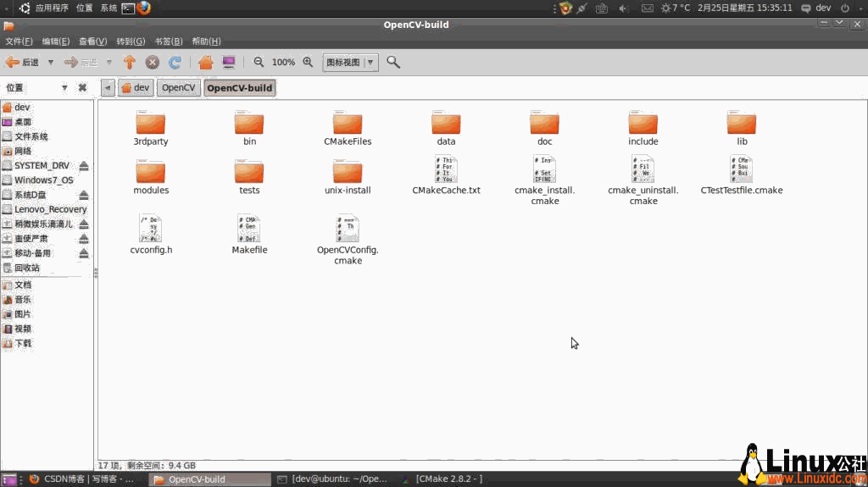Zoom out with the minus magnifier

click(x=259, y=62)
